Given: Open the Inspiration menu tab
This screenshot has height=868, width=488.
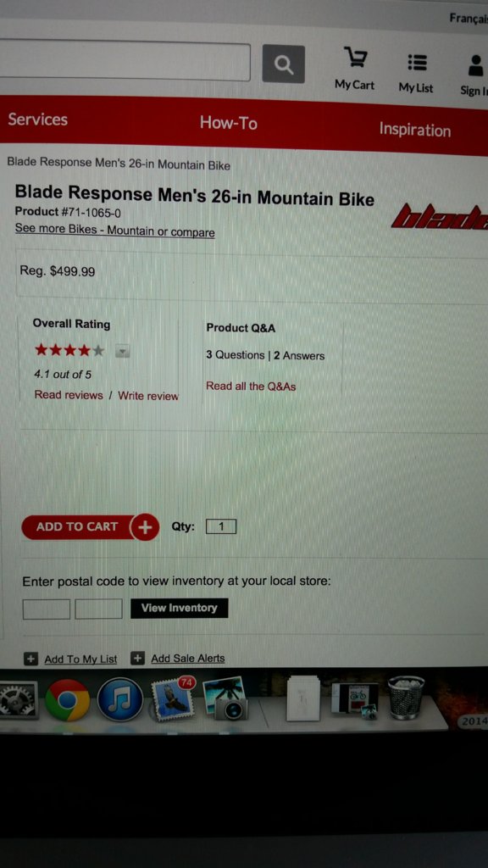Looking at the screenshot, I should [415, 130].
